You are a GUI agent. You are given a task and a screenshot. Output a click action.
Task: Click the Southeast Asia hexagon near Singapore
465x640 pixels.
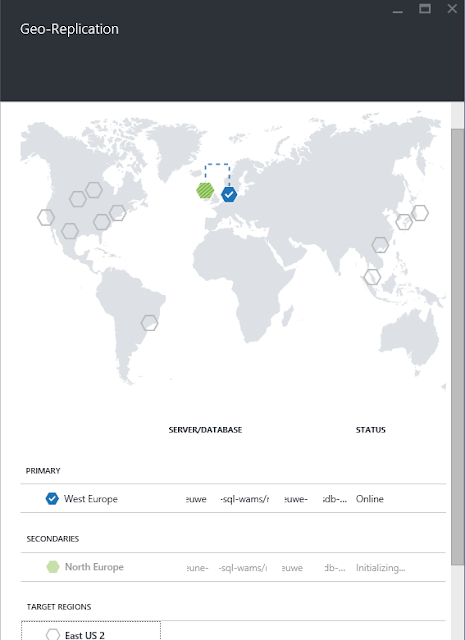(372, 277)
